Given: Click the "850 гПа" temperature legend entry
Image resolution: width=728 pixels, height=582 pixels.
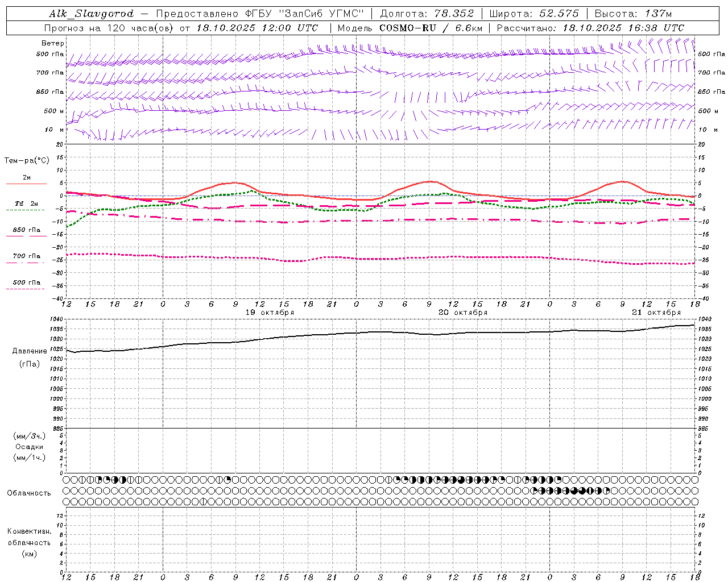Looking at the screenshot, I should click(x=27, y=230).
